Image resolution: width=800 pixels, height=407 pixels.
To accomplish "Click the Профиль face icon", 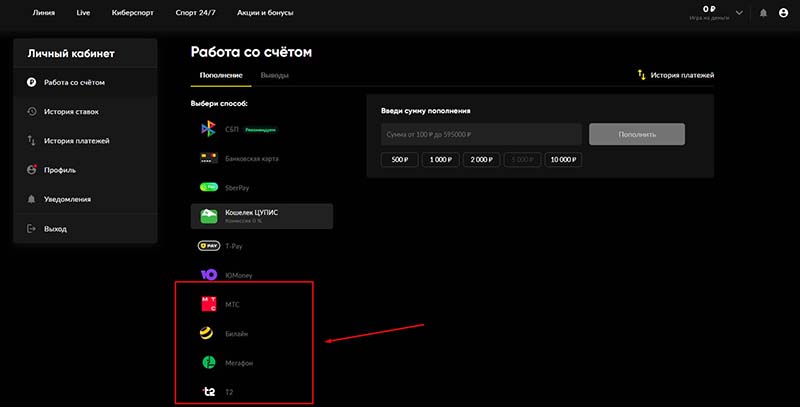I will click(32, 170).
